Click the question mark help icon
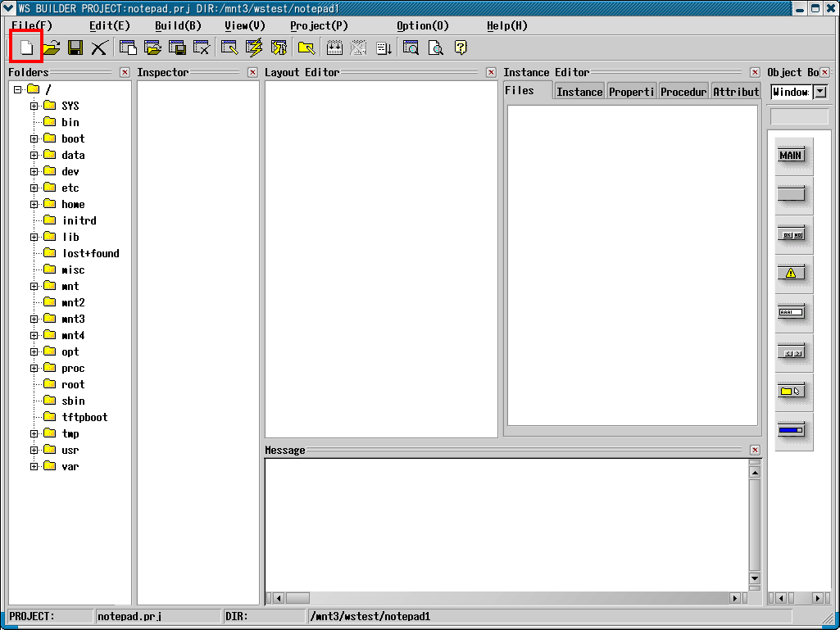Image resolution: width=840 pixels, height=630 pixels. (461, 48)
